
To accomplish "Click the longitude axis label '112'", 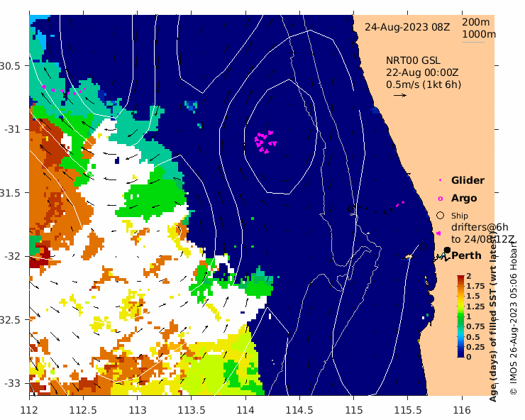I will coord(29,410).
